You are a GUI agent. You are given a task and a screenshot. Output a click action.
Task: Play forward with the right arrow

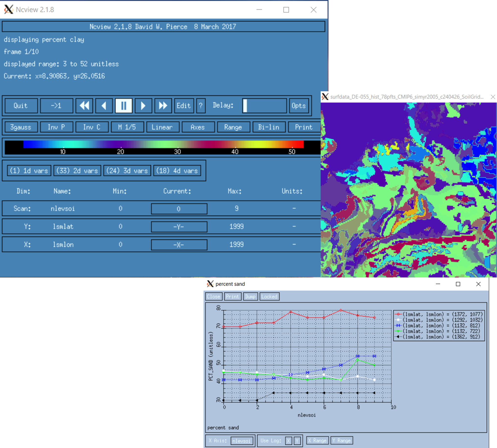point(143,106)
